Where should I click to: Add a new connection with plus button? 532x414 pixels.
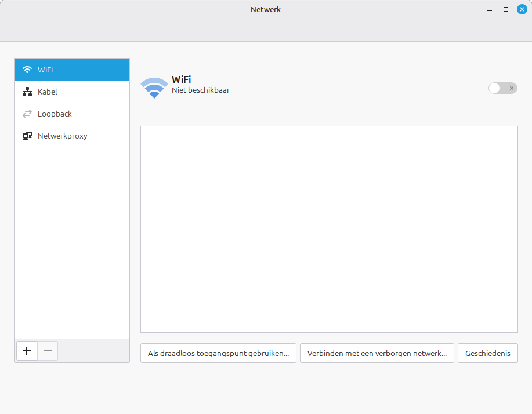27,351
